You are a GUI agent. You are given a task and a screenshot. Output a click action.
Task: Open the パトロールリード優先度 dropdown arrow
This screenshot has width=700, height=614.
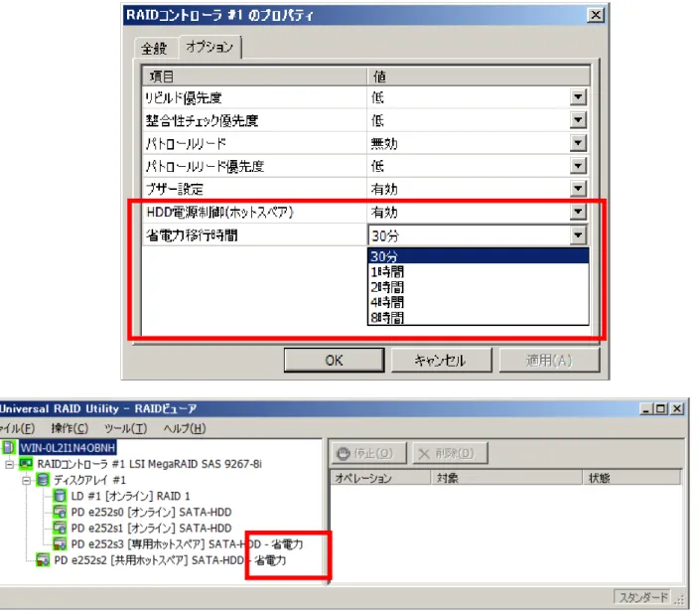pos(578,166)
